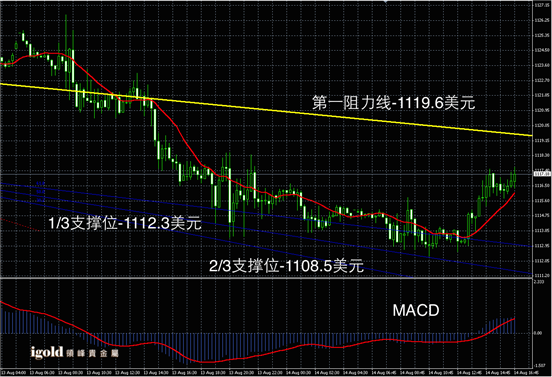Click the latest candlestick at chart right edge
The width and height of the screenshot is (552, 377).
515,178
